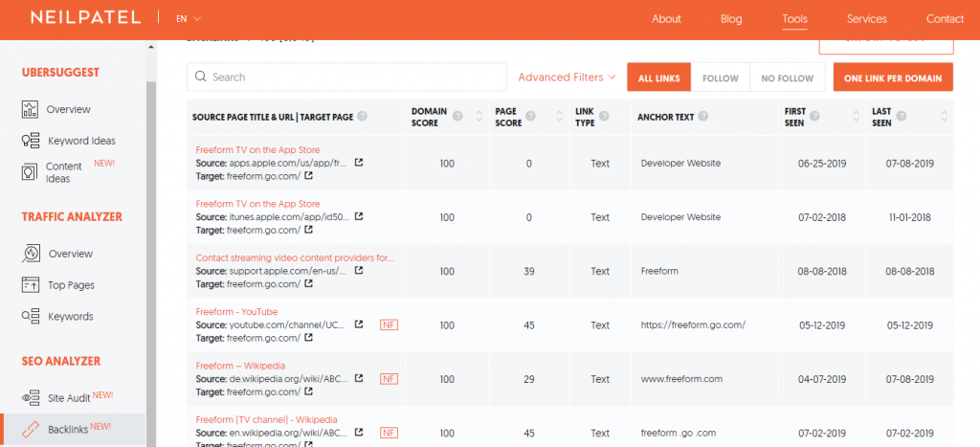The height and width of the screenshot is (447, 980).
Task: Open support.apple.com source external link icon
Action: (x=359, y=271)
